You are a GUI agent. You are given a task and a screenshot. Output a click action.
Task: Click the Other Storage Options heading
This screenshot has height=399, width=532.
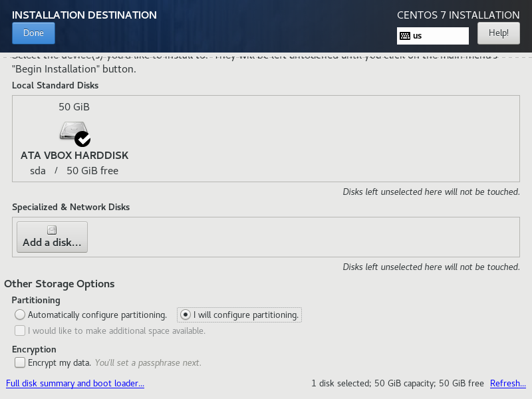[x=59, y=284]
